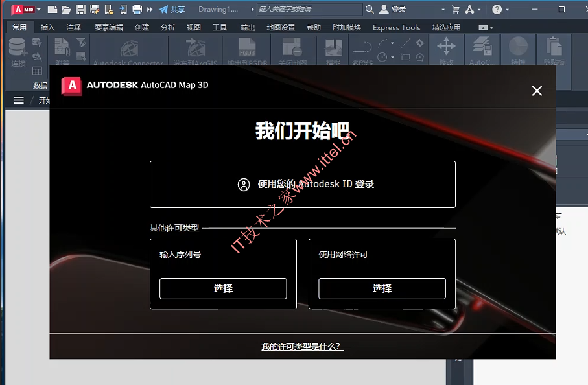
Task: Click the Save As icon
Action: [95, 9]
